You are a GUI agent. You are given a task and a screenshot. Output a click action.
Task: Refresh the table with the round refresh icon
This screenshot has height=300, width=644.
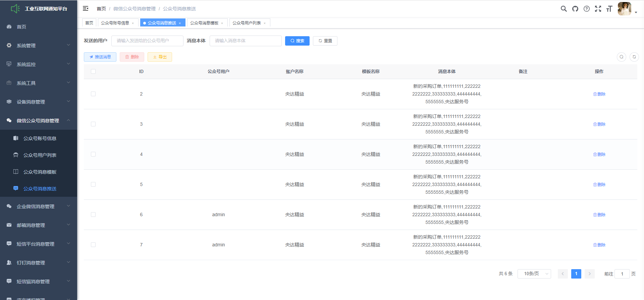[634, 57]
